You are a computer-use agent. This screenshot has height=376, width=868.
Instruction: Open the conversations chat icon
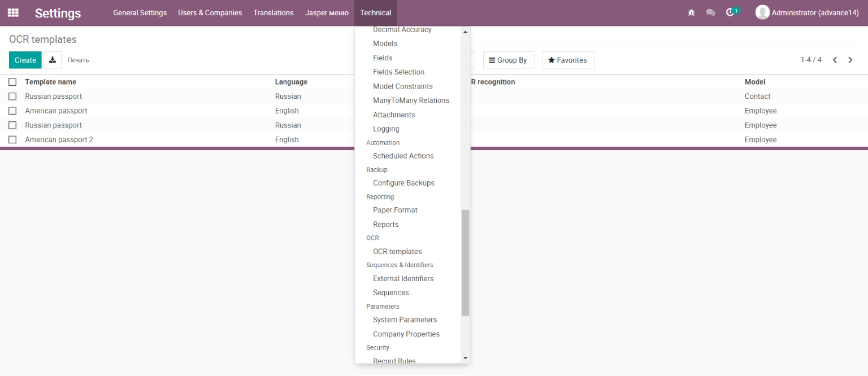710,12
